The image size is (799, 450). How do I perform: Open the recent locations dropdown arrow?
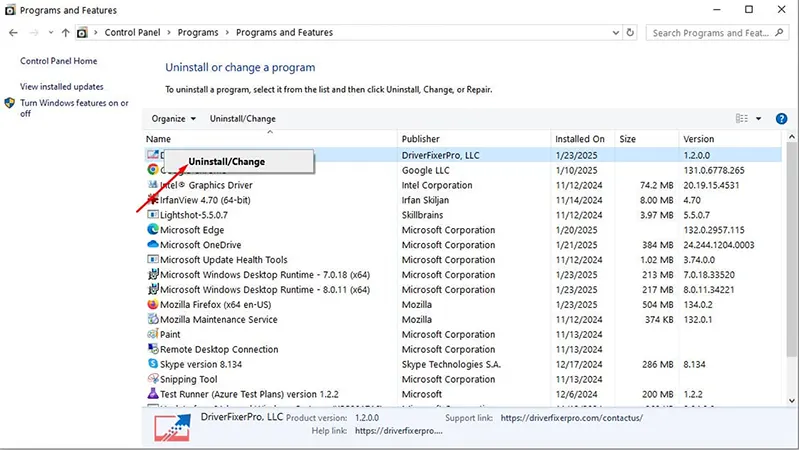50,33
